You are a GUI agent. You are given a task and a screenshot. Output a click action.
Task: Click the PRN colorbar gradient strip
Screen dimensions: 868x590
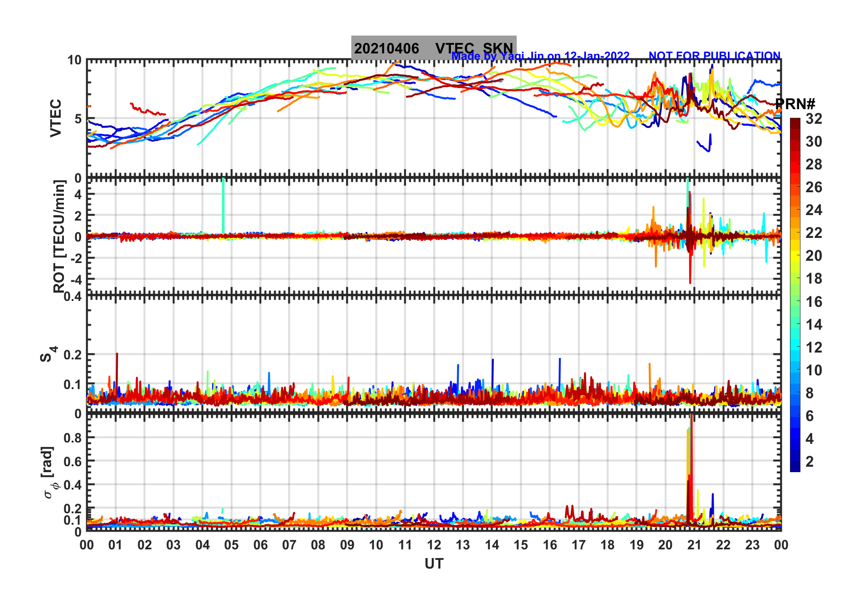795,295
